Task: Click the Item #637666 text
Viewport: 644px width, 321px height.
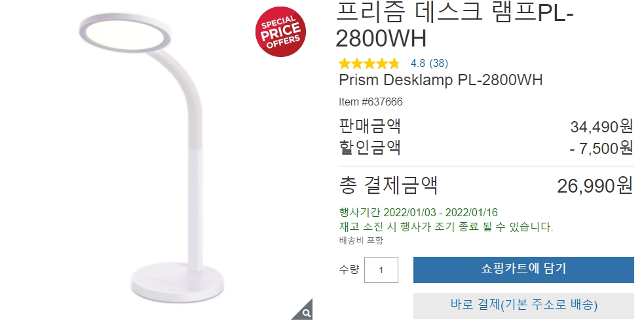Action: (x=370, y=102)
